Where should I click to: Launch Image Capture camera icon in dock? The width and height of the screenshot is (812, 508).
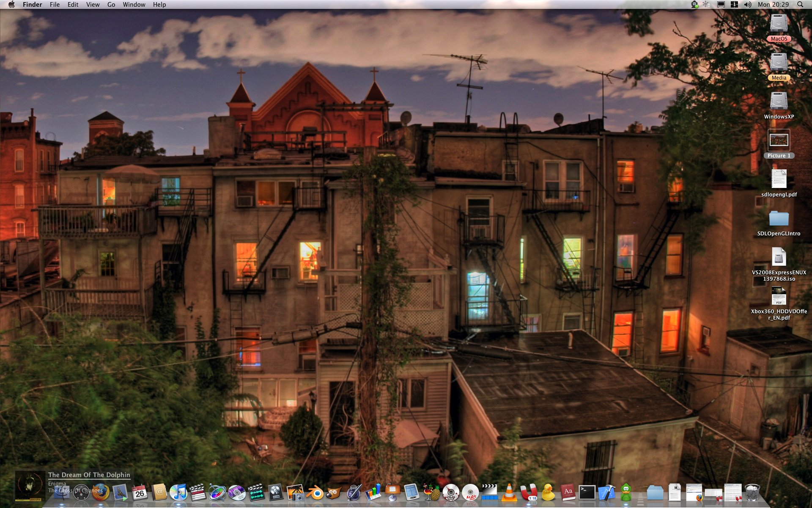tap(296, 493)
